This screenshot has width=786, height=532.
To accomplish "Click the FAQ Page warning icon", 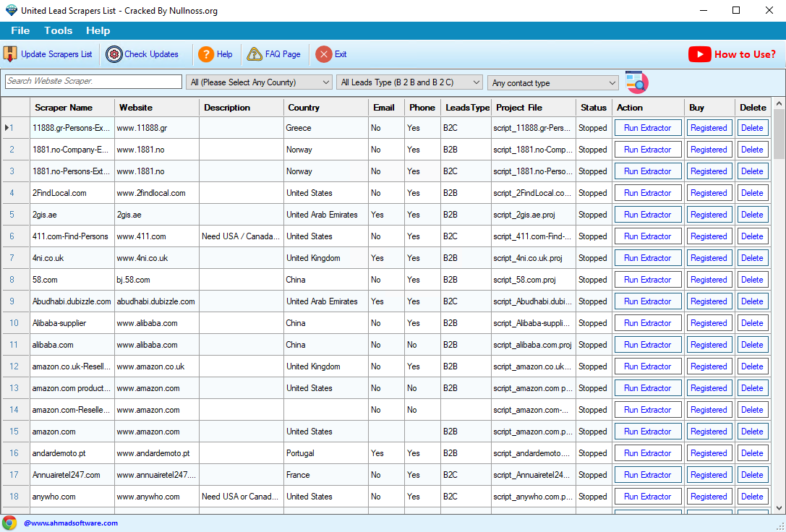I will (255, 54).
